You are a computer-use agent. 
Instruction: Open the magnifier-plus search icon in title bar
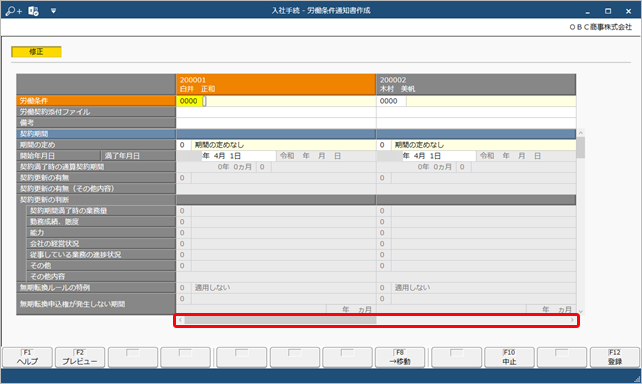[14, 11]
